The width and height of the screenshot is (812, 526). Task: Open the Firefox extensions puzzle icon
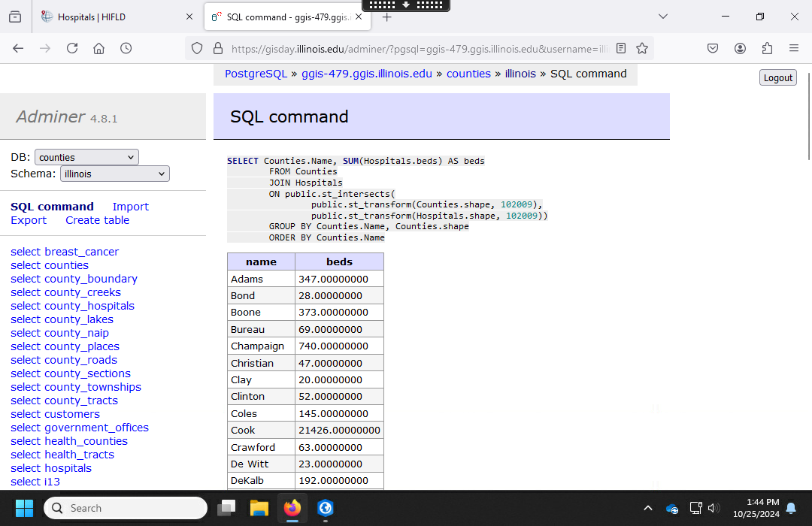coord(767,48)
